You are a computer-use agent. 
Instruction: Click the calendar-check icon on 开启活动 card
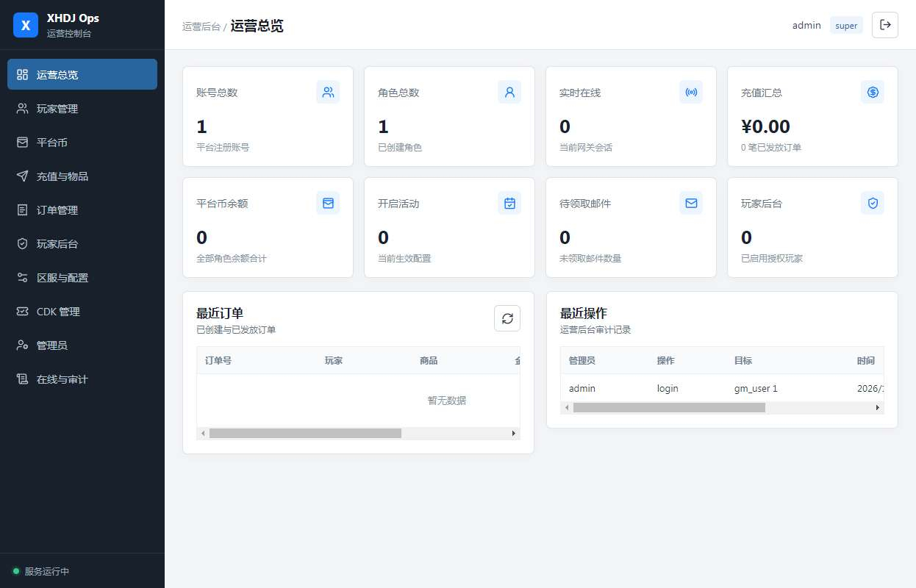pyautogui.click(x=509, y=203)
